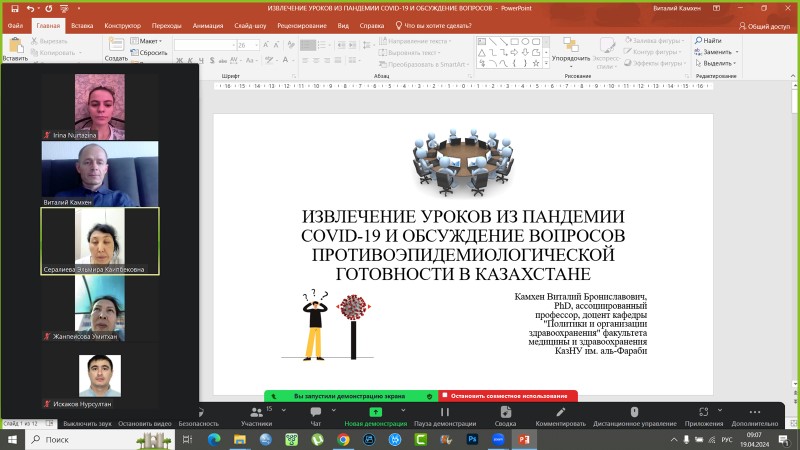This screenshot has width=800, height=450.
Task: Pick the star shape in gallery
Action: (x=536, y=63)
